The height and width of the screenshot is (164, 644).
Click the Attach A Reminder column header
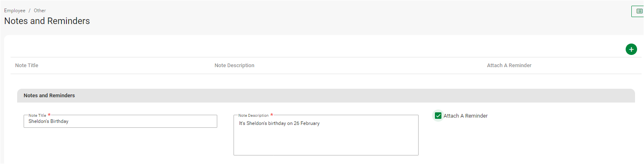tap(509, 66)
